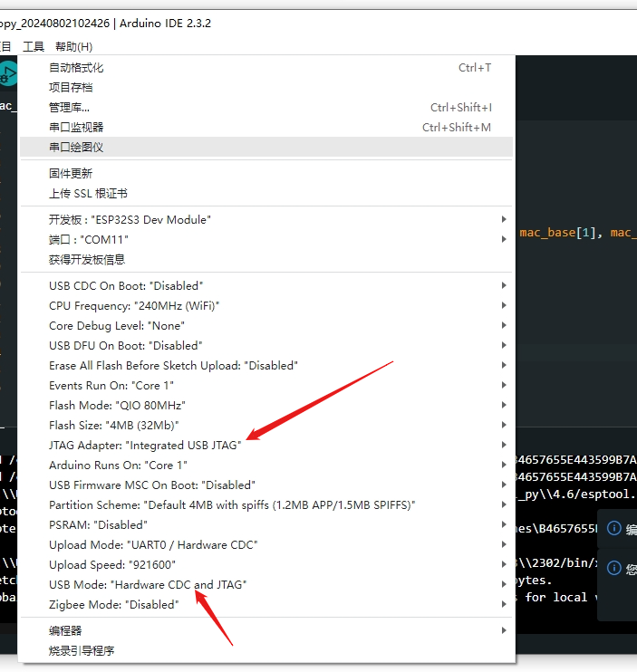Screen dimensions: 637x672
Task: Expand Upload Mode UART0 submenu
Action: 266,544
